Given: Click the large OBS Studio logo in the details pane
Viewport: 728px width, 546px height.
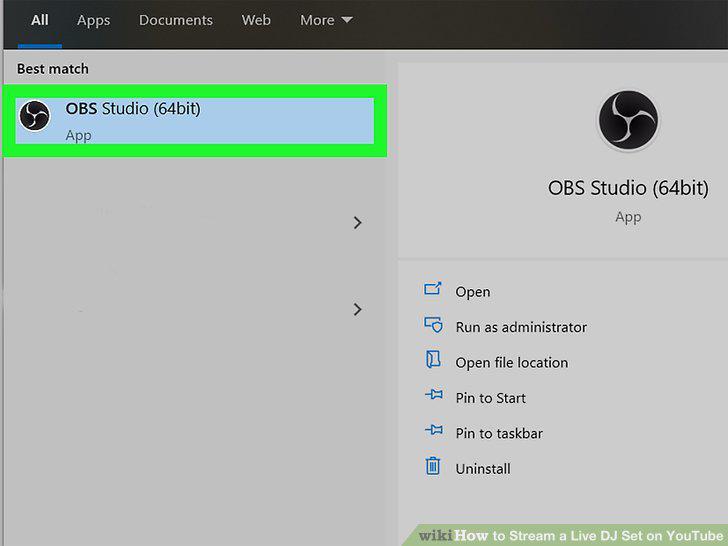Looking at the screenshot, I should [628, 120].
